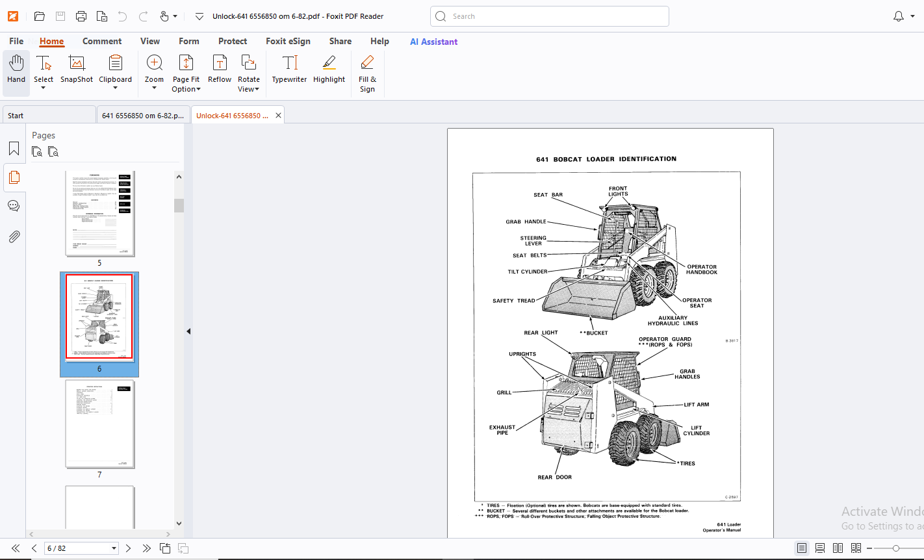The image size is (924, 560).
Task: Open the AI Assistant tab
Action: 433,42
